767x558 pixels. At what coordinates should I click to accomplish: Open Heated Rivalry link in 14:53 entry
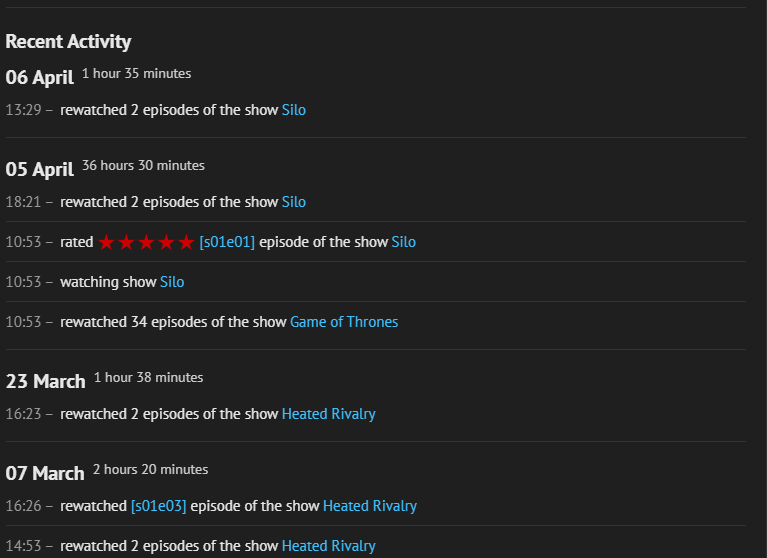(x=329, y=546)
